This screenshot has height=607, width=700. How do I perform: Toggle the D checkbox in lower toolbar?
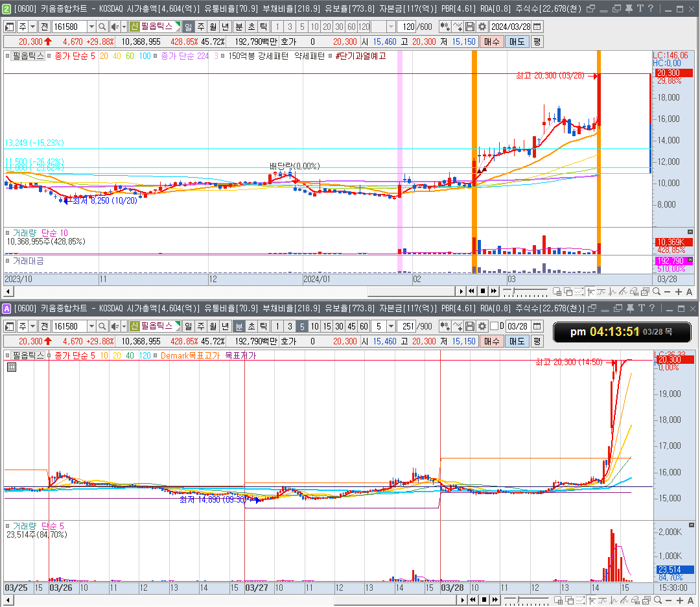[494, 326]
